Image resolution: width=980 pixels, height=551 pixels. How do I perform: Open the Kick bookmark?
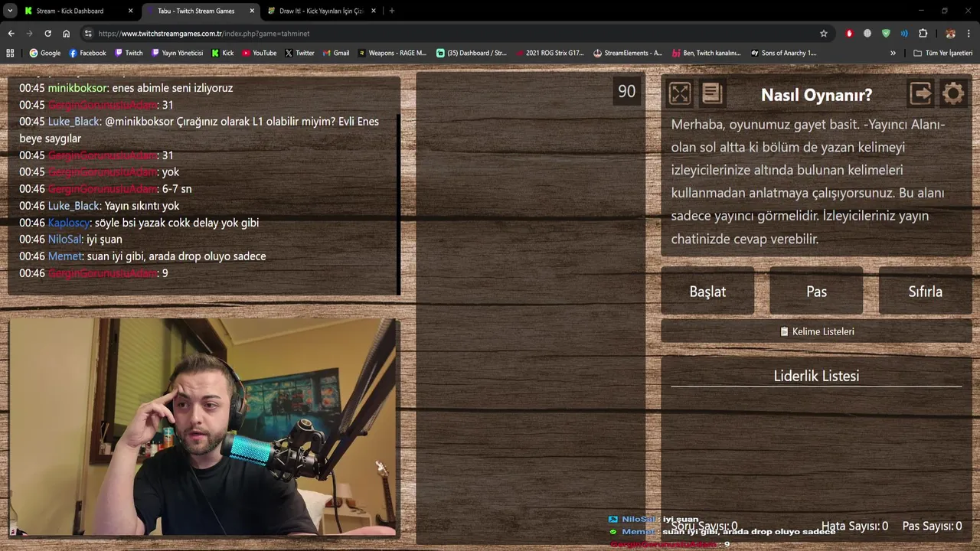(222, 53)
